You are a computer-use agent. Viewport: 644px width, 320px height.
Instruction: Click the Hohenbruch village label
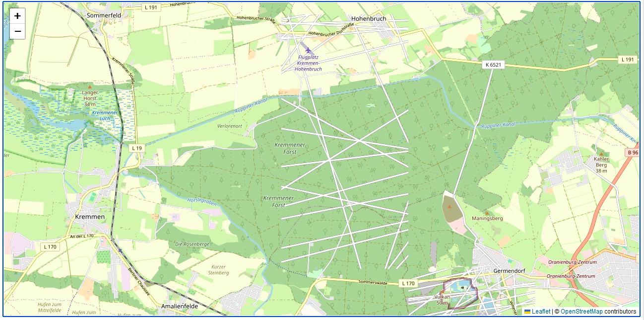[x=368, y=19]
